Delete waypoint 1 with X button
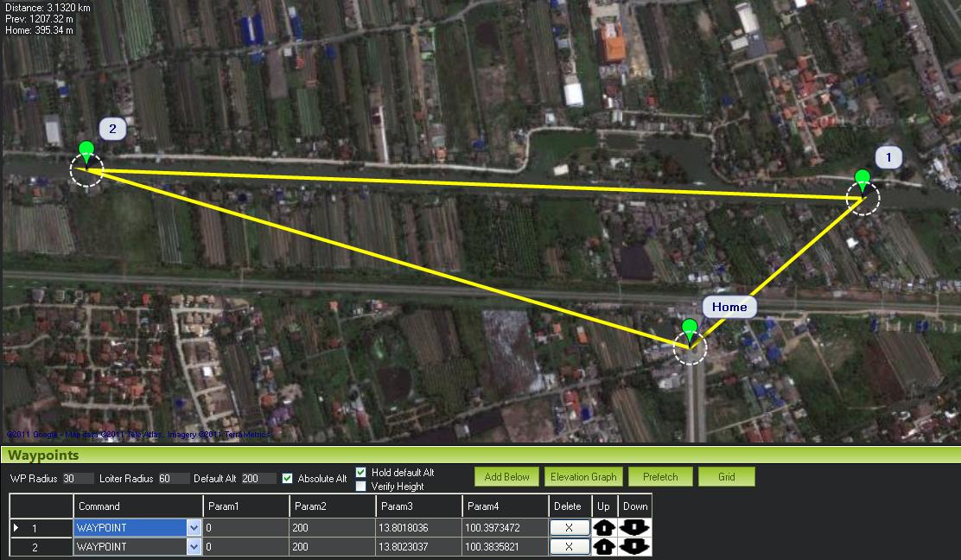 [x=570, y=527]
